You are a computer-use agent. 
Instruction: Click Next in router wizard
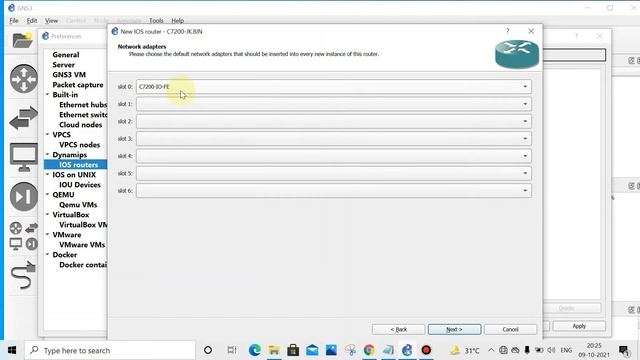pyautogui.click(x=454, y=329)
